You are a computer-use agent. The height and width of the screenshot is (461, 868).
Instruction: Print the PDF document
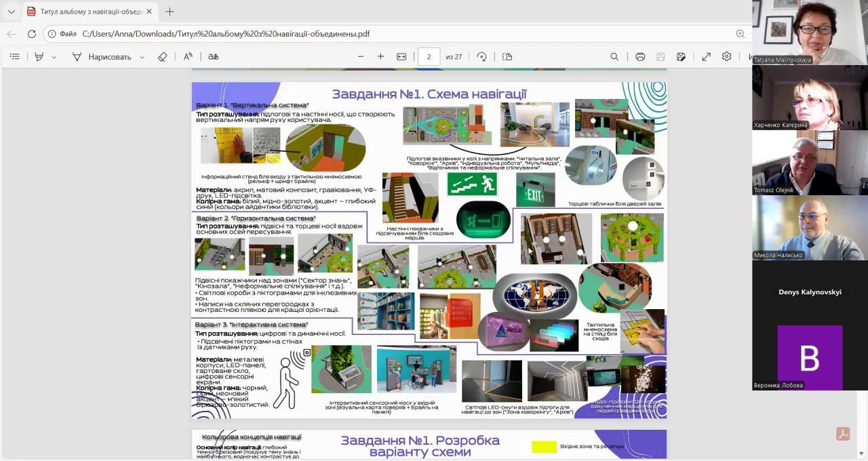[x=640, y=57]
